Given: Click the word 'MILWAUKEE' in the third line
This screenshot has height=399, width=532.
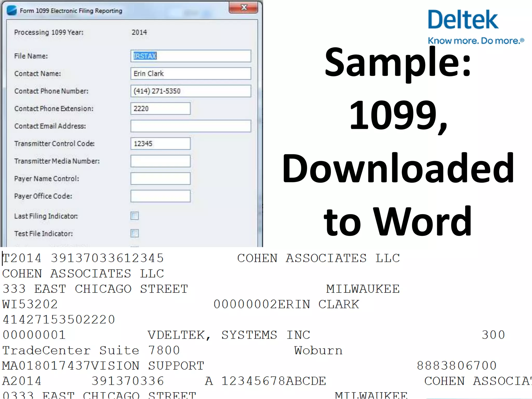Looking at the screenshot, I should (363, 289).
